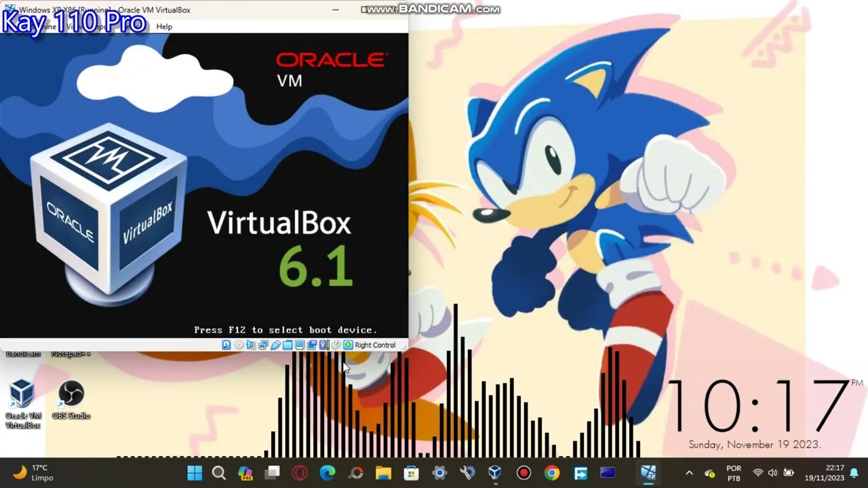This screenshot has width=868, height=488.
Task: Switch to the running XP VM taskbar icon
Action: 648,472
